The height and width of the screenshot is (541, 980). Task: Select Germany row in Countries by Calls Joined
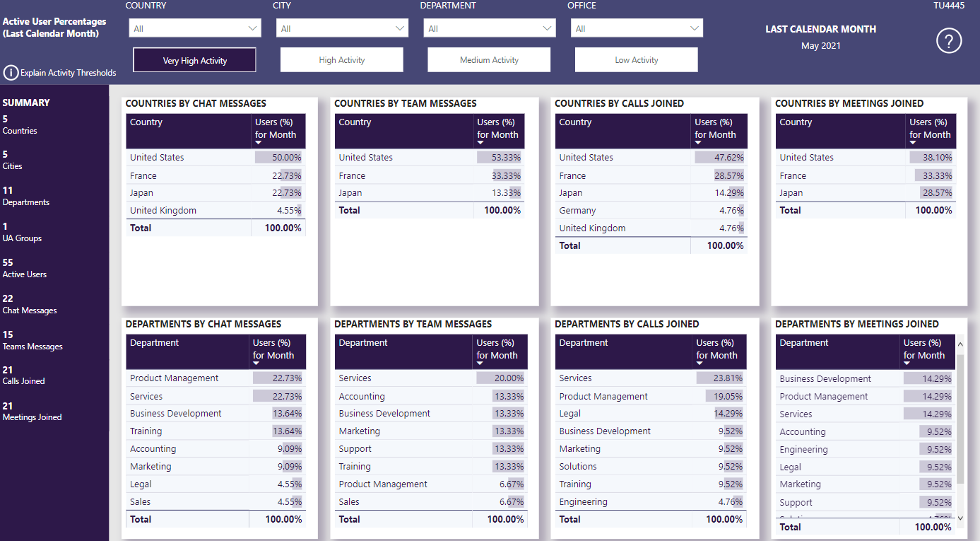click(x=651, y=210)
